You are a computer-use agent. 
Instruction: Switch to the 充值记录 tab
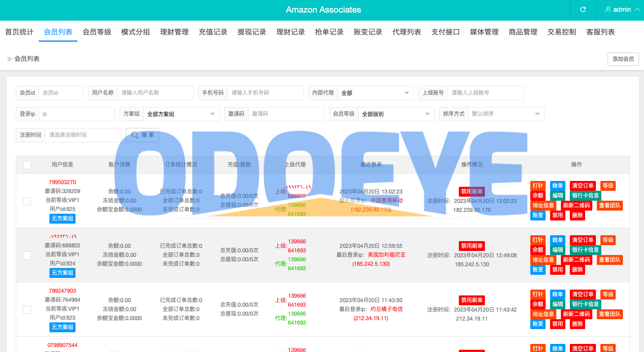point(213,32)
